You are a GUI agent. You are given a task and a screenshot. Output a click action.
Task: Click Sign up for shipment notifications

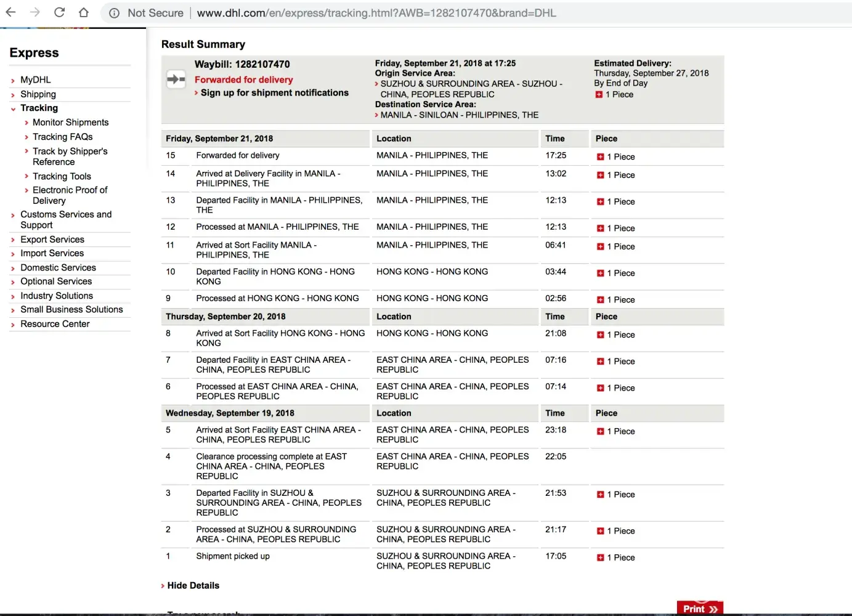click(x=275, y=93)
